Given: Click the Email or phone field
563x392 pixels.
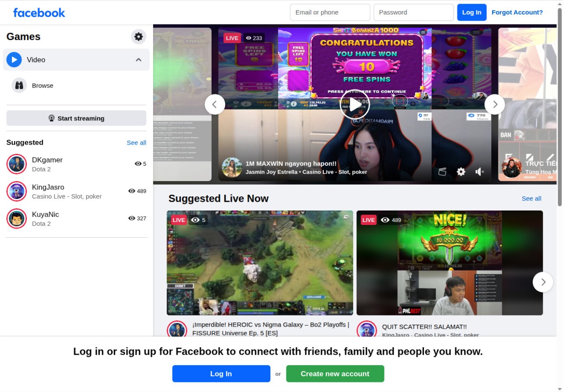Looking at the screenshot, I should point(330,12).
